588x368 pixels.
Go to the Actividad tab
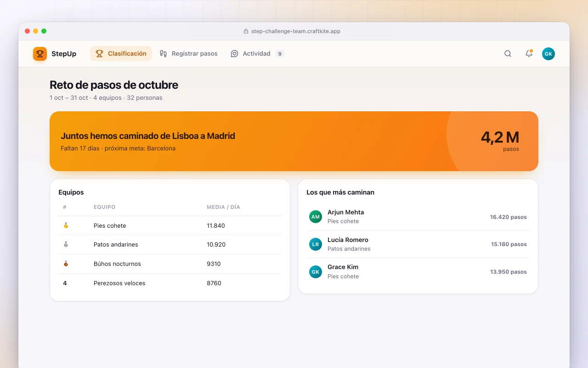click(257, 54)
